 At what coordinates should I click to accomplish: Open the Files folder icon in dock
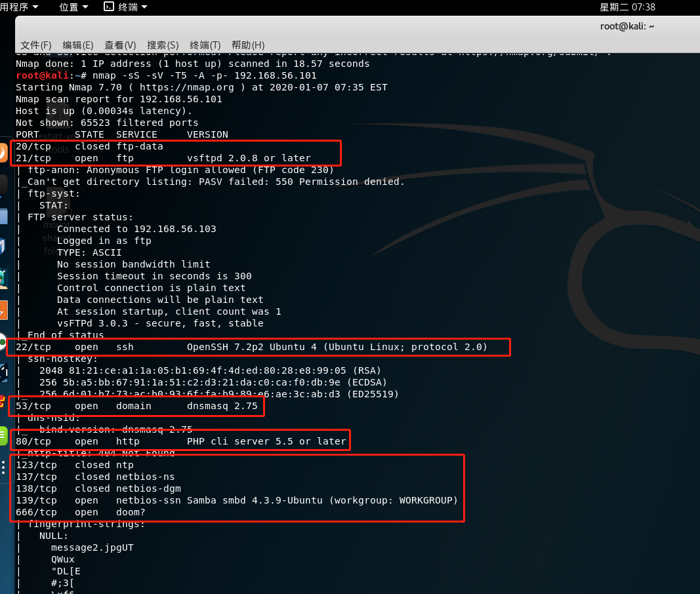click(x=3, y=216)
